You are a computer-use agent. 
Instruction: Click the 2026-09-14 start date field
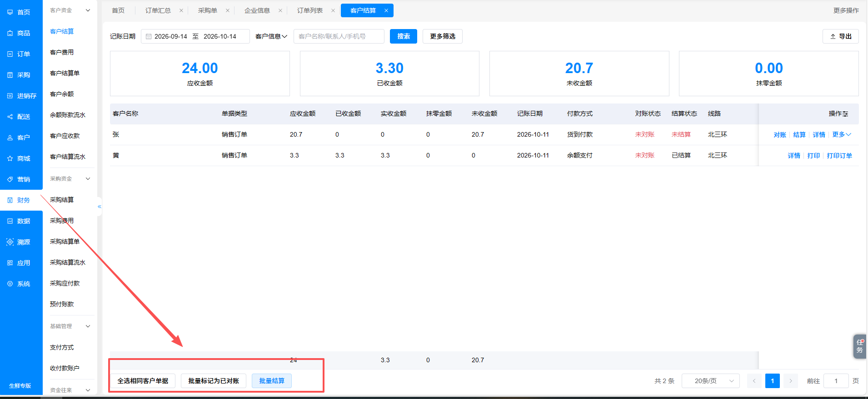pos(171,36)
